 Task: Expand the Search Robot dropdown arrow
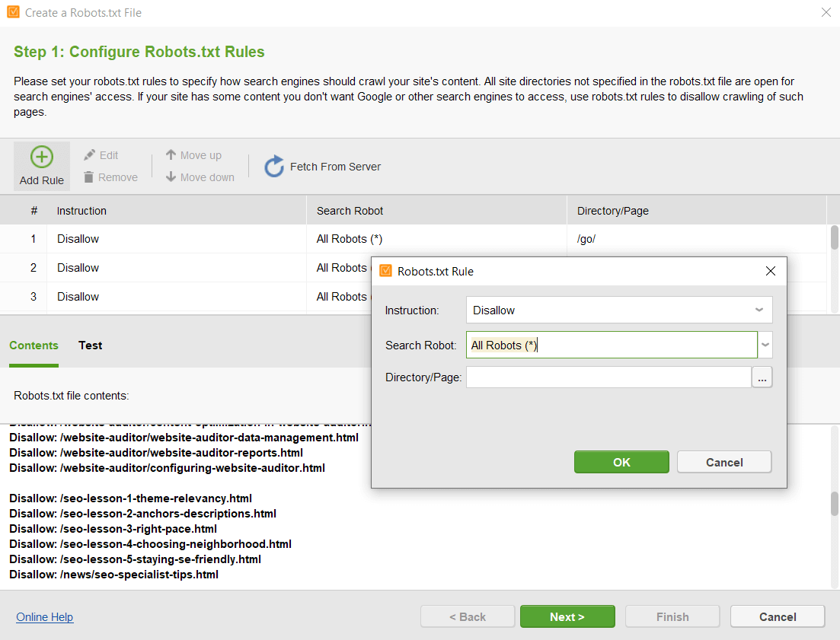pos(765,345)
